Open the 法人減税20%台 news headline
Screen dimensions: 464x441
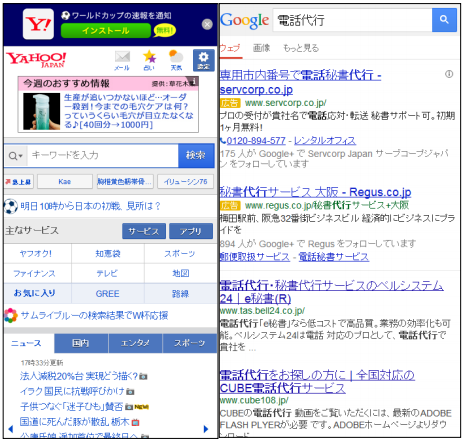click(x=79, y=376)
